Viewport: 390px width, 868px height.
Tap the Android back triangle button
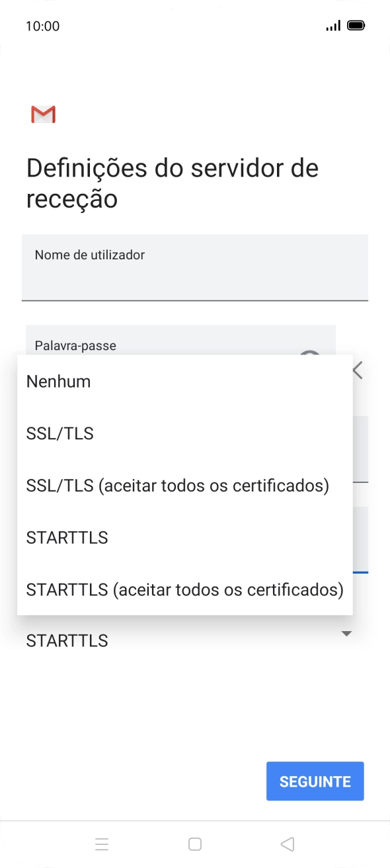tap(288, 844)
